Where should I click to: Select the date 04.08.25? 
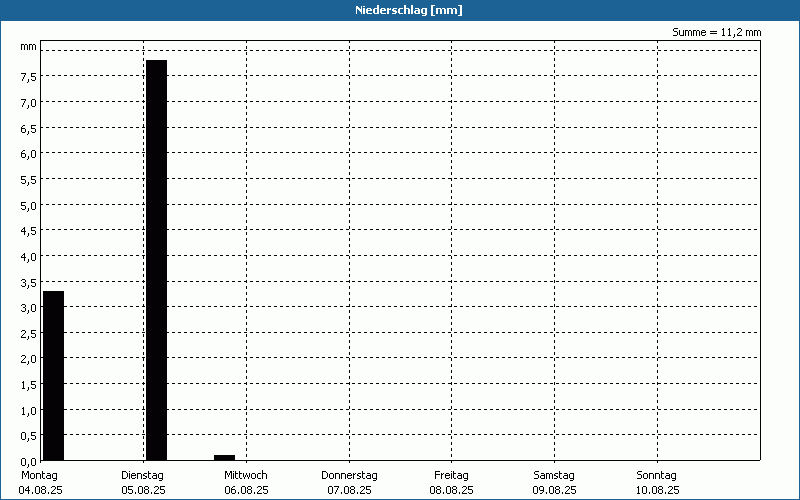(40, 490)
